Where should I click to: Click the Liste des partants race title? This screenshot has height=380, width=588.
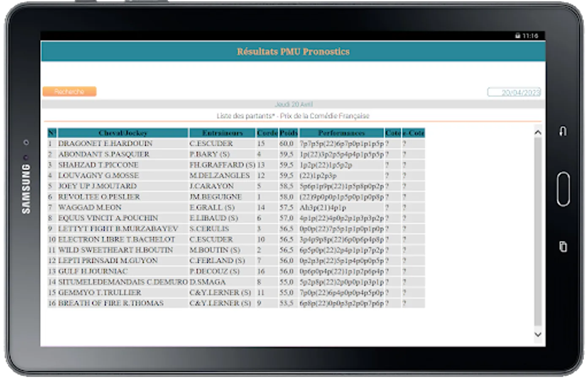(x=293, y=116)
